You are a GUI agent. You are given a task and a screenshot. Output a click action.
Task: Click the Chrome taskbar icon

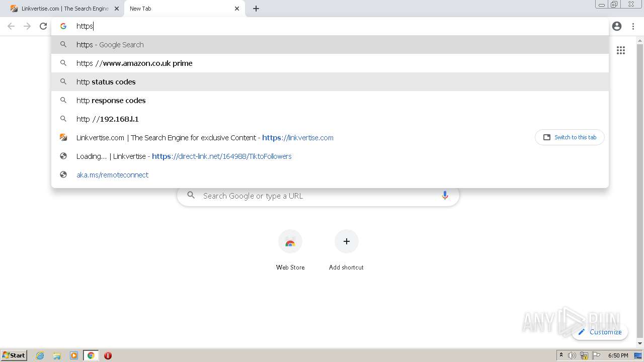pyautogui.click(x=91, y=355)
